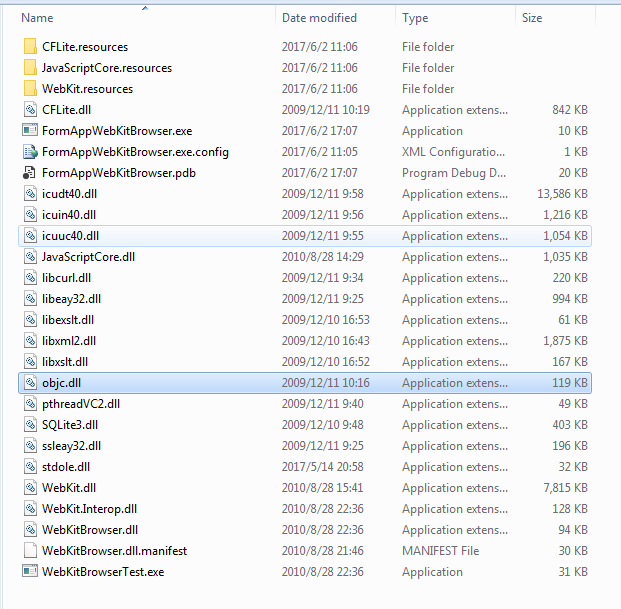621x609 pixels.
Task: Click the 119 KB size of objc.dll
Action: [570, 383]
